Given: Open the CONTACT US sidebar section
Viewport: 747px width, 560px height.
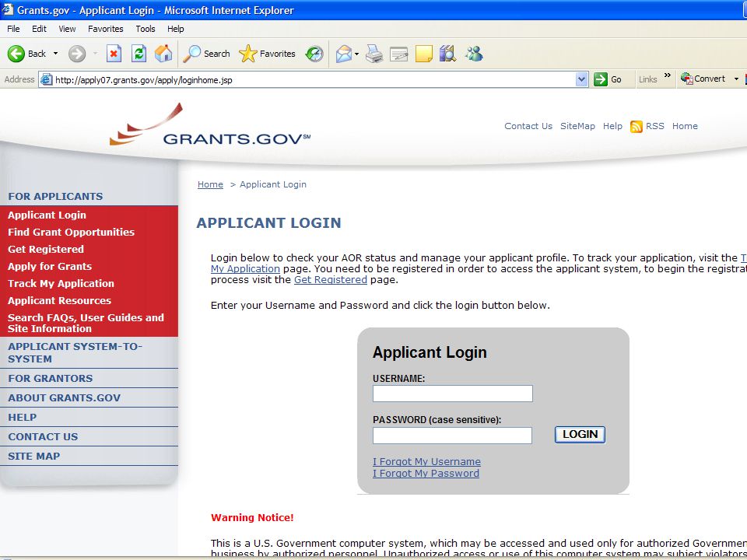Looking at the screenshot, I should tap(43, 437).
